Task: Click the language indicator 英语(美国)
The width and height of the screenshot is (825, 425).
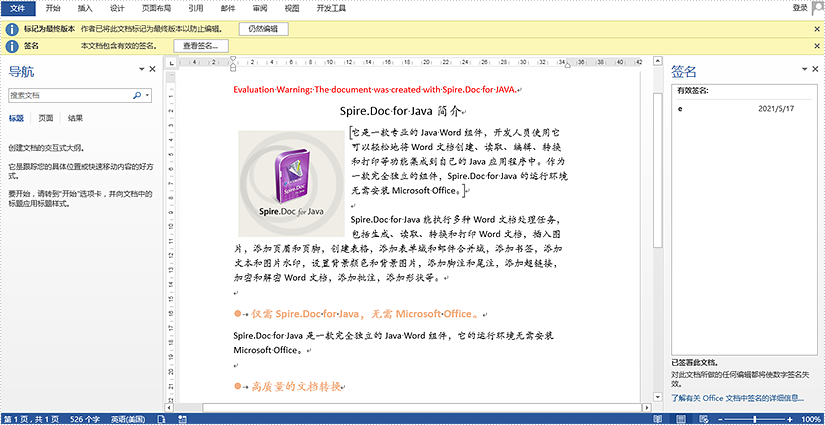Action: tap(128, 419)
